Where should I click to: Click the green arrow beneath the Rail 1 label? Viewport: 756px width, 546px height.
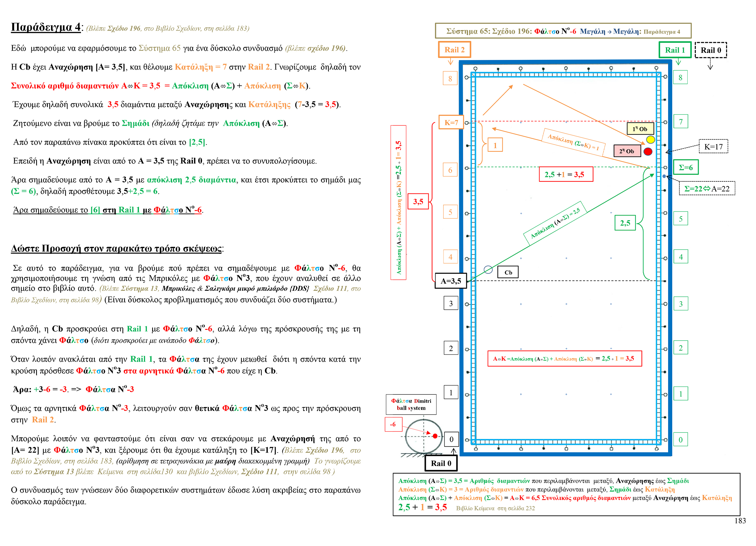(x=678, y=62)
